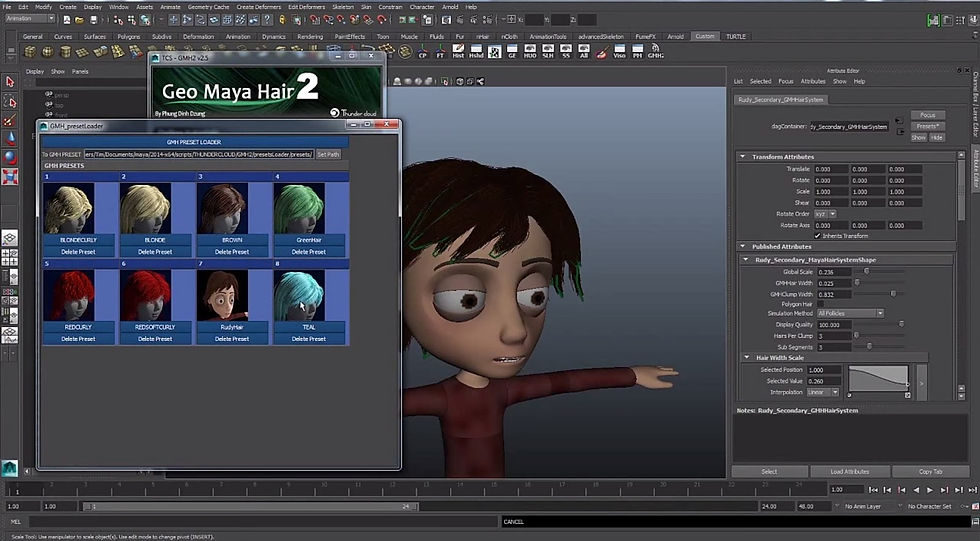
Task: Click the open scene folder icon
Action: (x=80, y=20)
